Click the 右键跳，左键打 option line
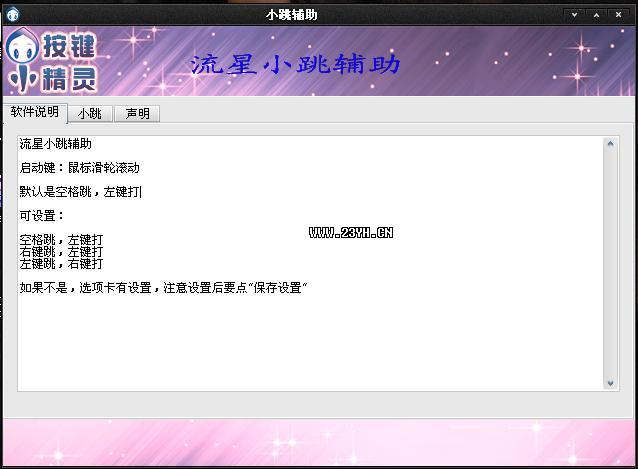The height and width of the screenshot is (469, 638). (x=61, y=252)
